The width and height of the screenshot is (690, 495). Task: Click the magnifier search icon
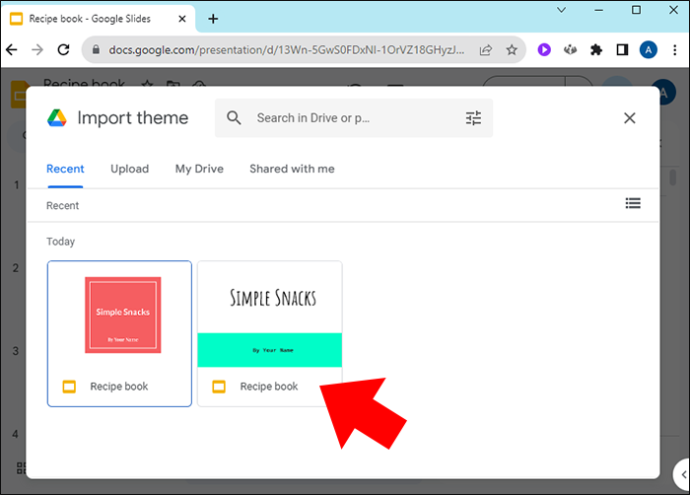coord(234,117)
